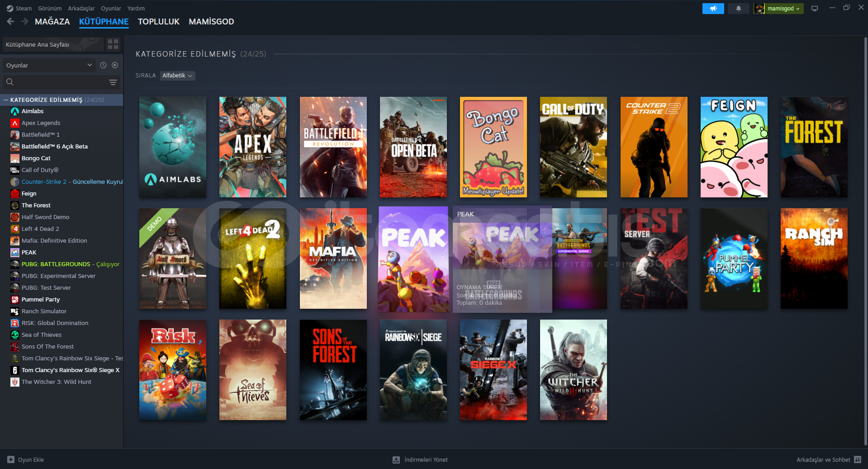This screenshot has width=868, height=469.
Task: Open the Battlefield 1 Revolution cover
Action: 333,147
